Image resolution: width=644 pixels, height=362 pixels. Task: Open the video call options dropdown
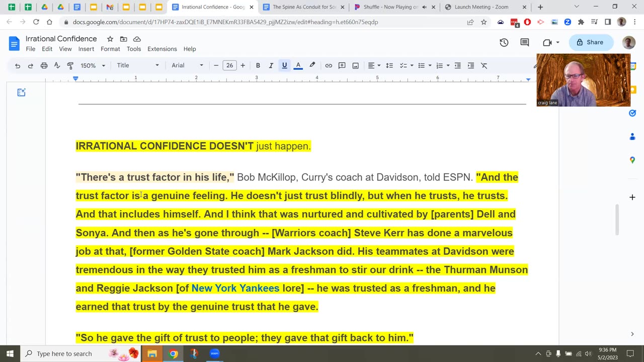[557, 43]
